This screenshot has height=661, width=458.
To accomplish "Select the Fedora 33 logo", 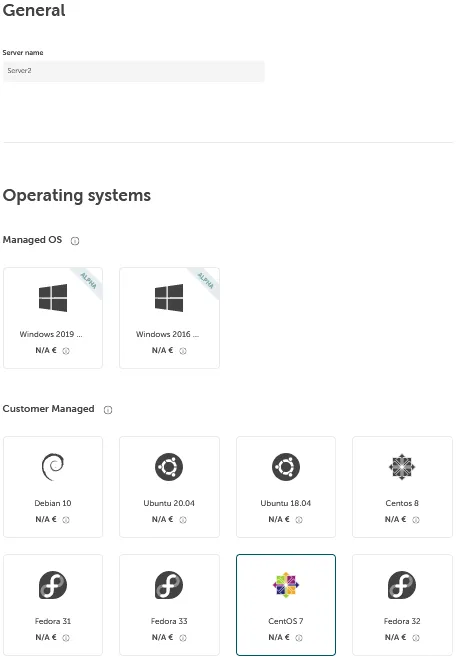I will click(x=169, y=585).
